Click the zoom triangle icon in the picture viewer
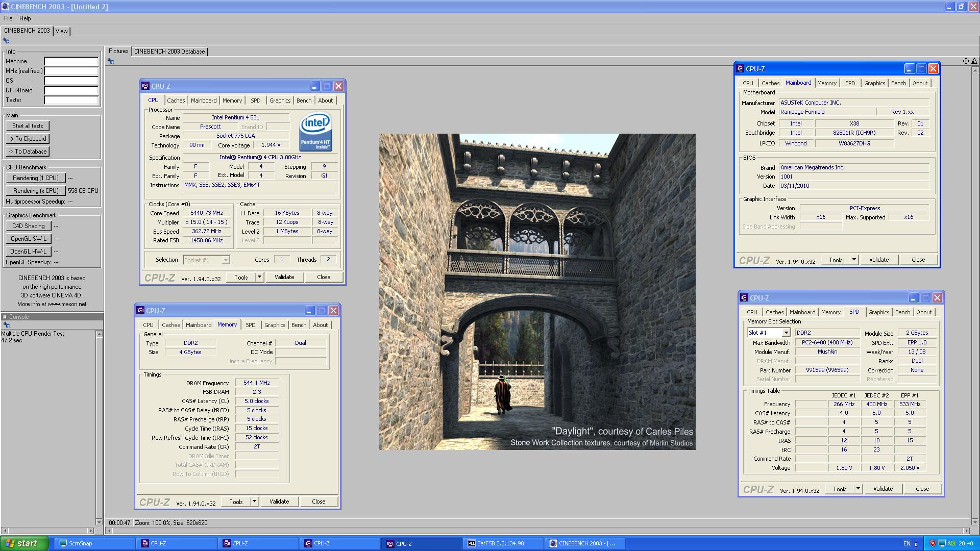The image size is (980, 551). 974,61
